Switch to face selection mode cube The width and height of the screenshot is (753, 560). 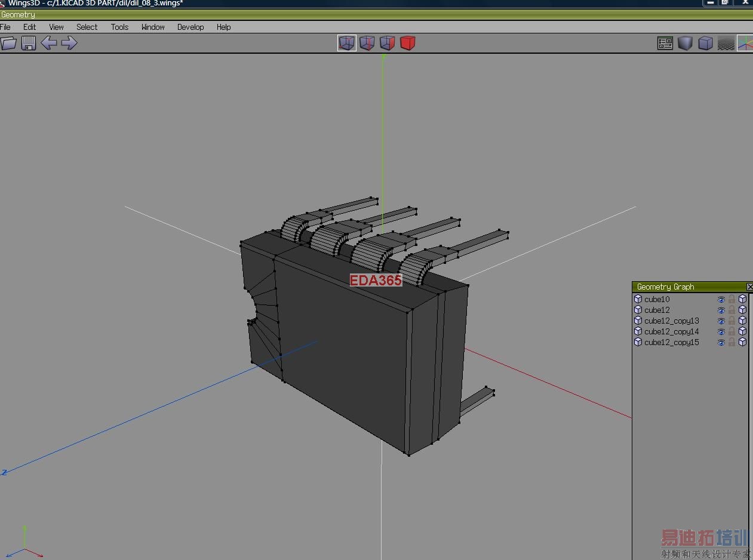click(x=387, y=43)
